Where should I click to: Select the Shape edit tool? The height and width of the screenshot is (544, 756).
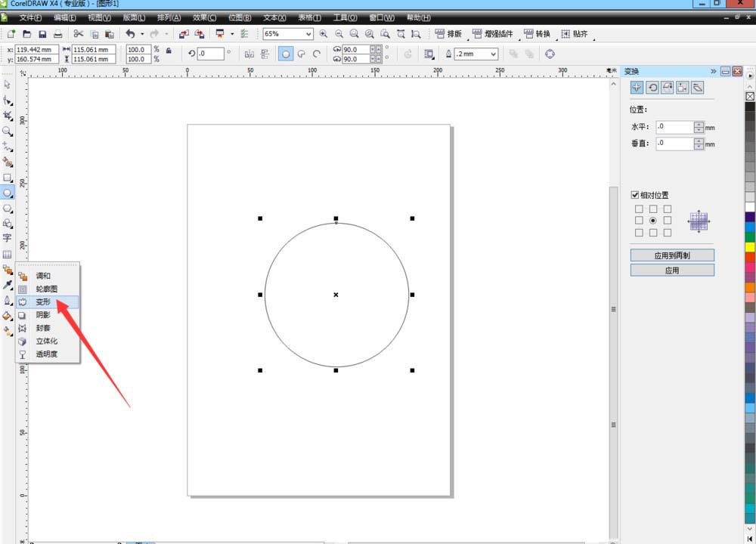(8, 100)
